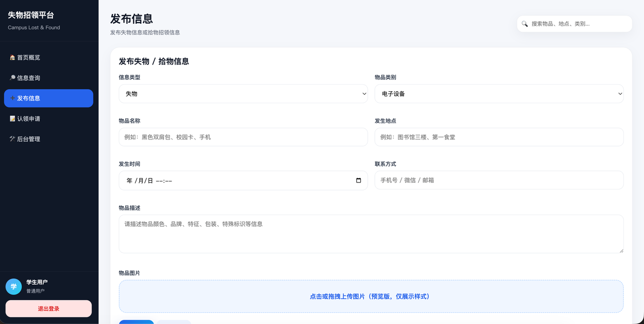Image resolution: width=644 pixels, height=324 pixels.
Task: Focus the 发生地点 input field
Action: (499, 137)
